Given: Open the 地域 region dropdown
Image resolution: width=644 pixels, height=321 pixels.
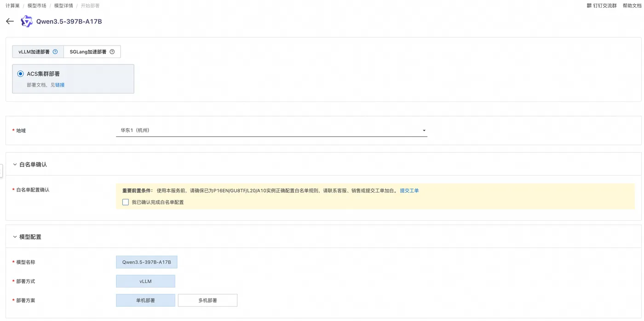Looking at the screenshot, I should point(271,130).
